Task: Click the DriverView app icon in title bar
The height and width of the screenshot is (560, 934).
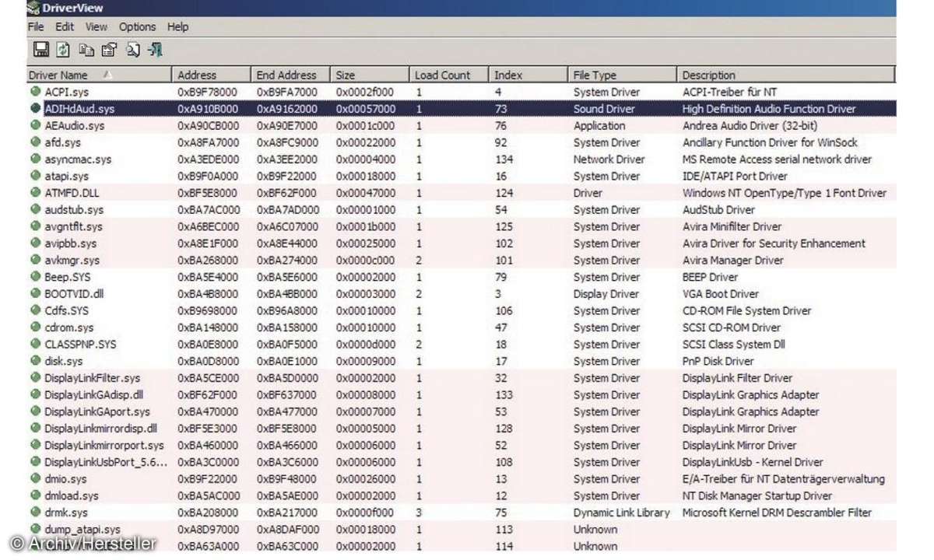Action: pos(33,8)
